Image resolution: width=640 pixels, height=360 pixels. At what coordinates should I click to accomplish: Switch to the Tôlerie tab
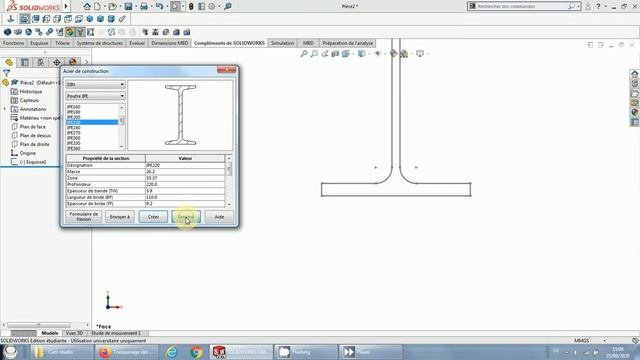tap(62, 43)
